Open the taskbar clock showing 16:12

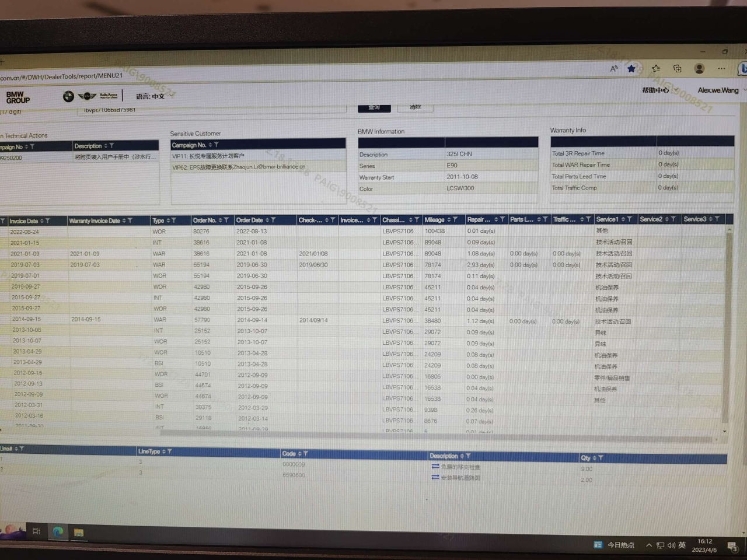(704, 545)
